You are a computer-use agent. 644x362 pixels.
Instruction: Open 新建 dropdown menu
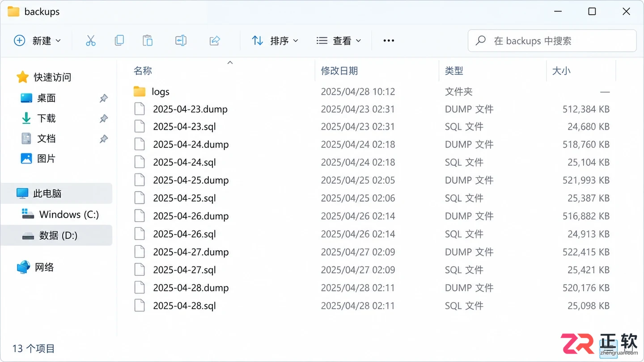tap(37, 41)
